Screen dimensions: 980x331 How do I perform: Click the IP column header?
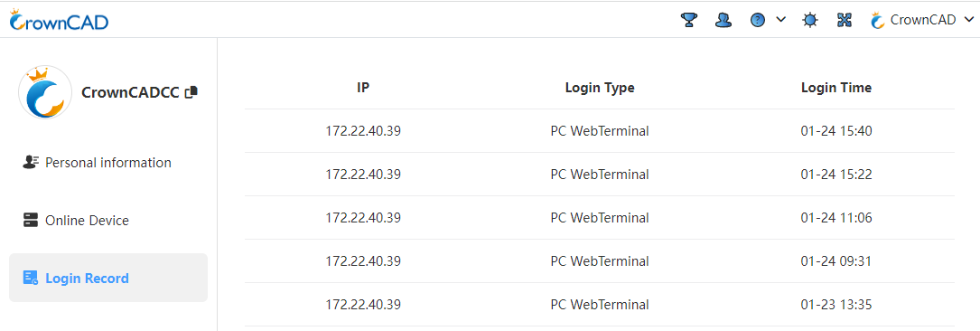tap(363, 88)
